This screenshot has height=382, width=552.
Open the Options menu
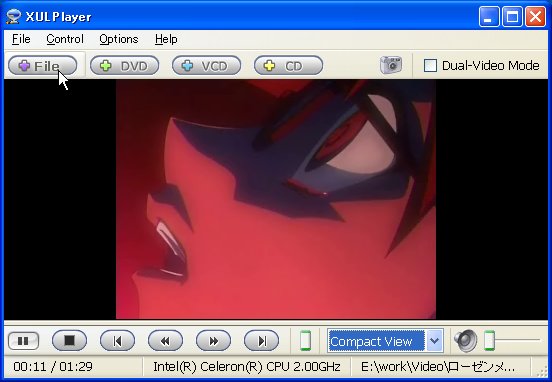[119, 39]
